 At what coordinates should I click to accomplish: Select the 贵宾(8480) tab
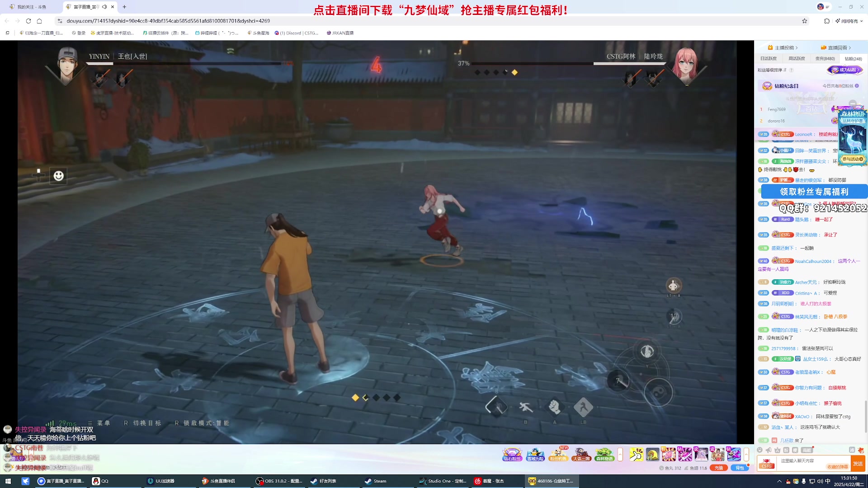(x=825, y=59)
